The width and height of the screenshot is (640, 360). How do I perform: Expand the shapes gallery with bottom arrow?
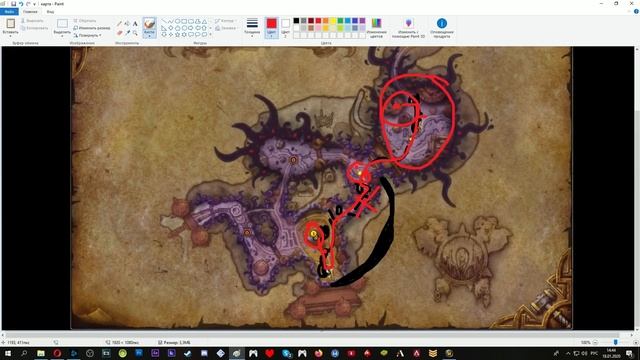211,35
